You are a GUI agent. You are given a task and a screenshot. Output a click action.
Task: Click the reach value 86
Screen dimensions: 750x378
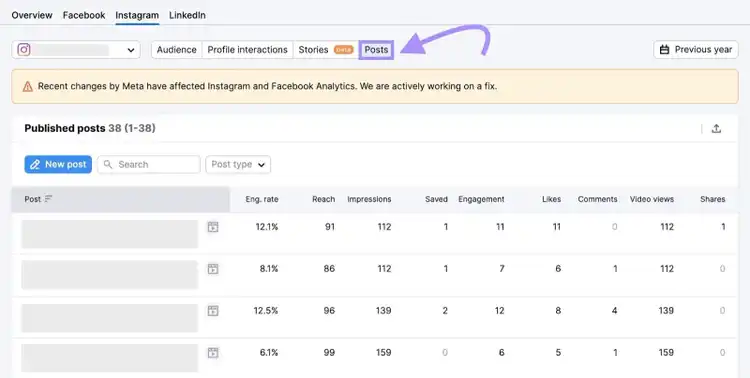tap(329, 269)
